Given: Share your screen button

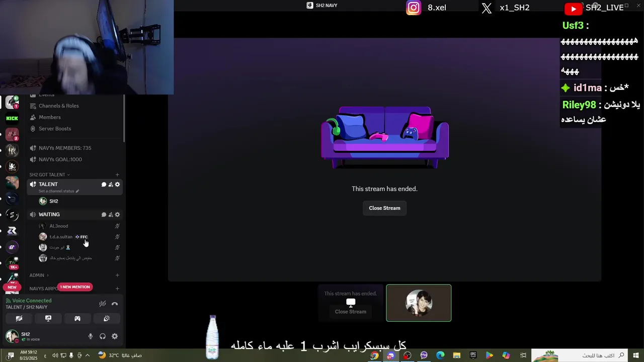Looking at the screenshot, I should 48,318.
